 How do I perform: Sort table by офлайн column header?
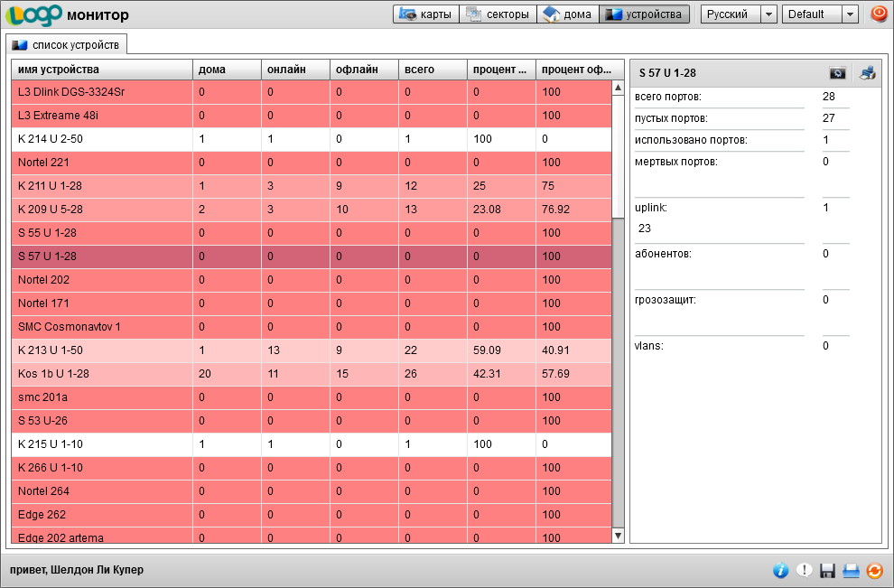pos(362,70)
